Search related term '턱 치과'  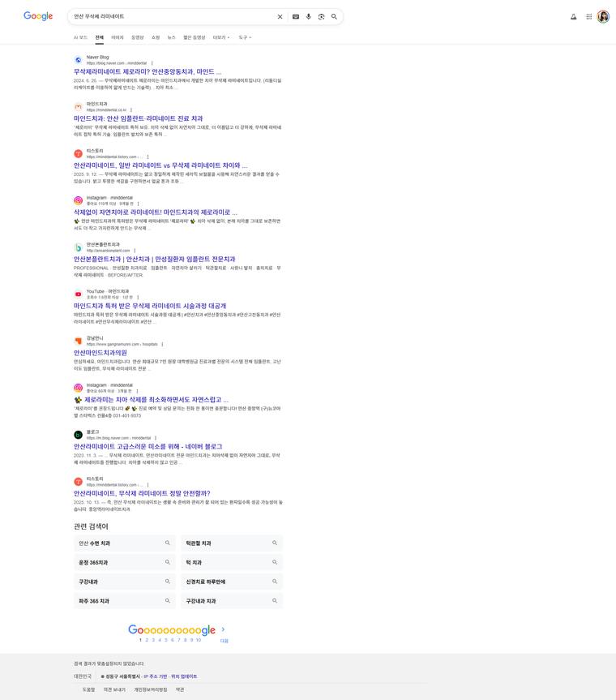232,562
